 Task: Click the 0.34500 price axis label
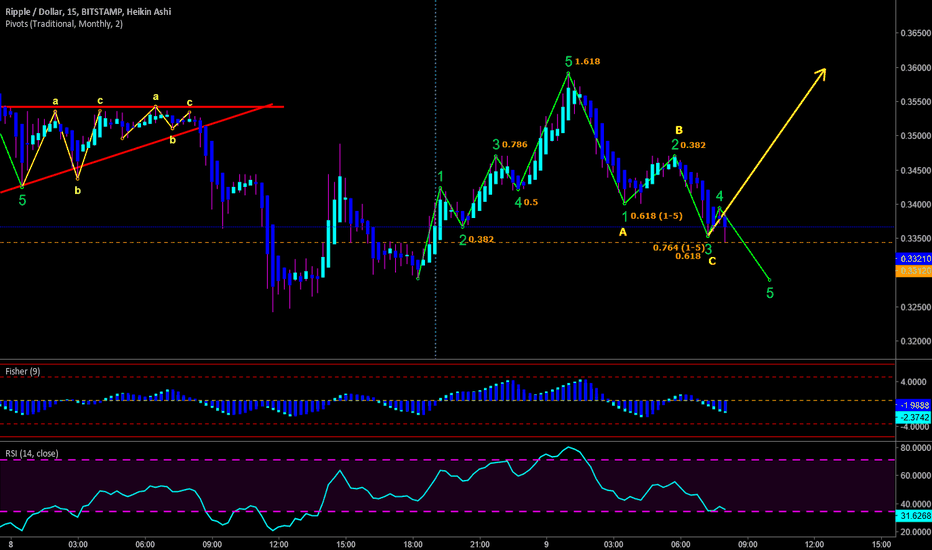(x=915, y=171)
